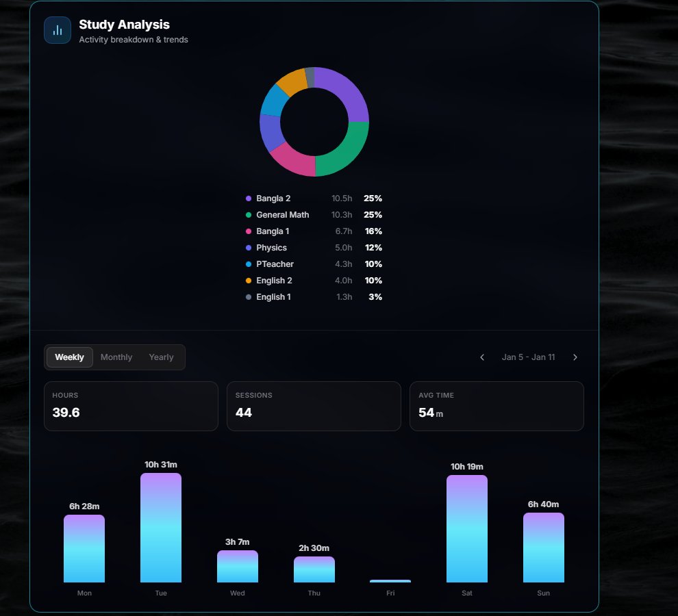
Task: Click the indigo Physics donut segment
Action: [x=272, y=132]
